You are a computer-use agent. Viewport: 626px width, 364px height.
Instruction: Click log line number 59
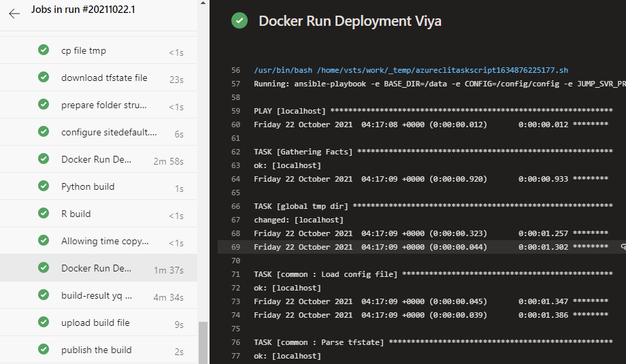tap(235, 111)
